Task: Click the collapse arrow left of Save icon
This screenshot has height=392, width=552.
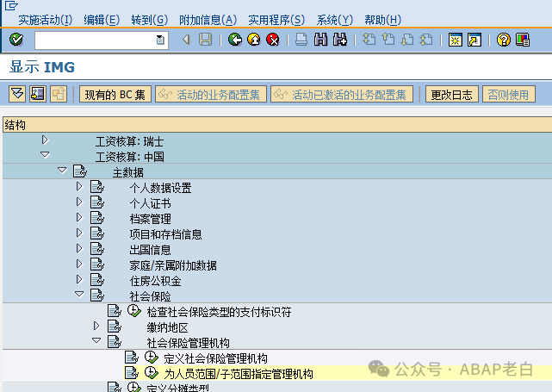Action: pos(186,40)
